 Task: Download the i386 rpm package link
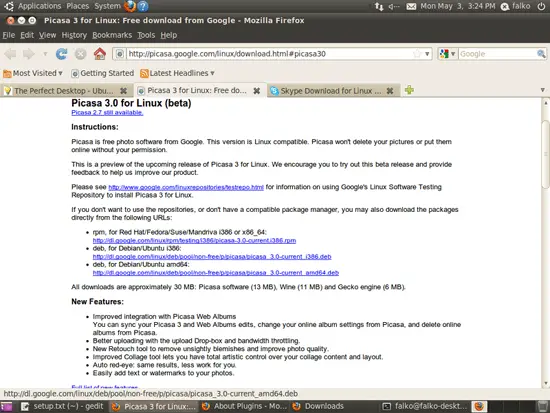194,241
